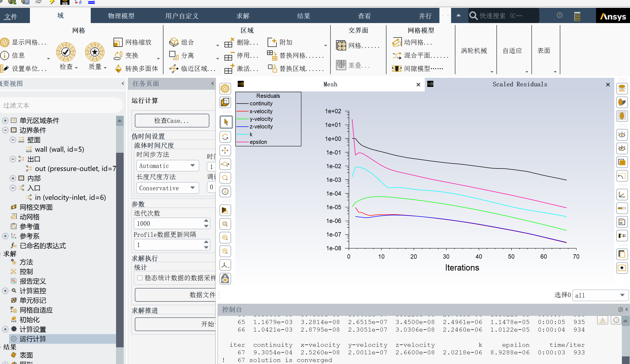This screenshot has height=364, width=630.
Task: Click the axis triad orientation icon
Action: pyautogui.click(x=225, y=265)
